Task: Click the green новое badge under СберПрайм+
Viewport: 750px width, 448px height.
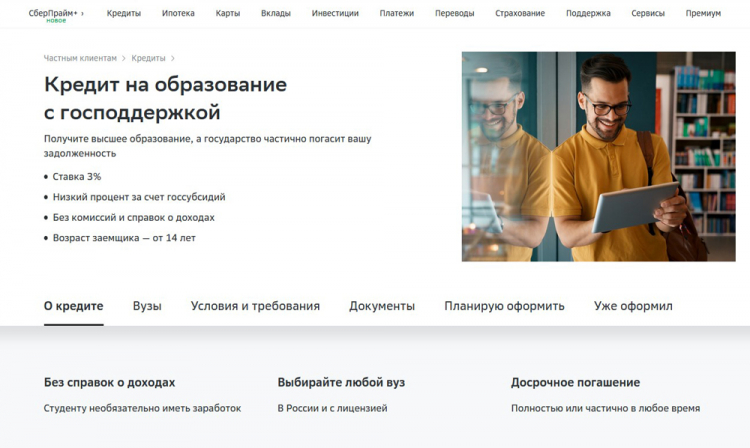Action: point(56,21)
